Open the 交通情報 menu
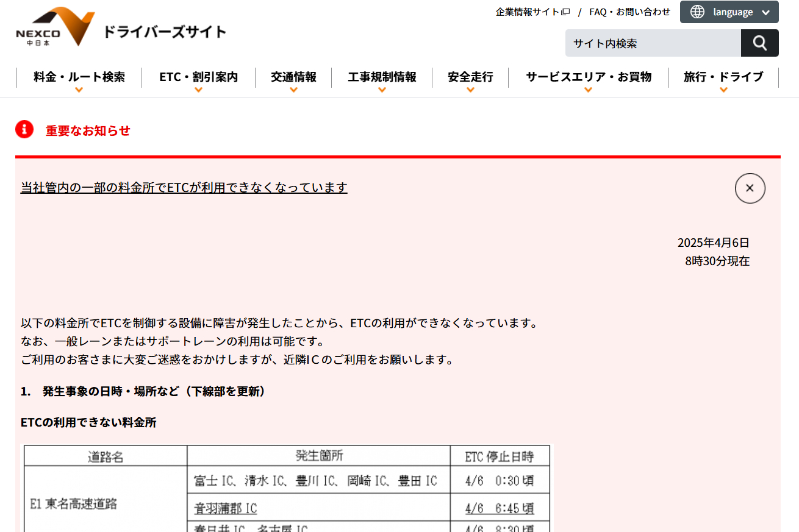The width and height of the screenshot is (799, 532). pyautogui.click(x=293, y=77)
